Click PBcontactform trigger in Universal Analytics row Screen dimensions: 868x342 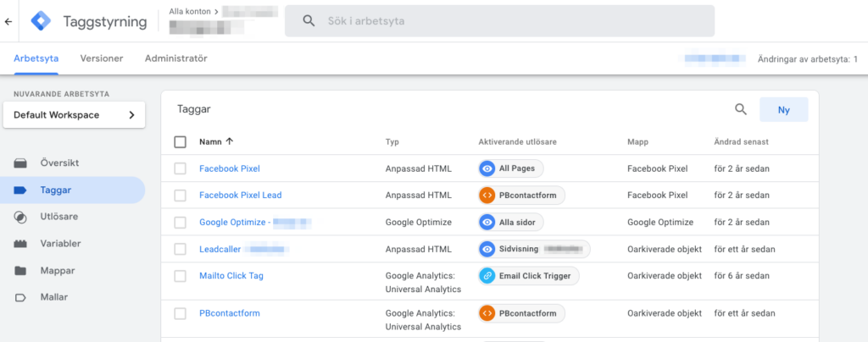point(521,313)
